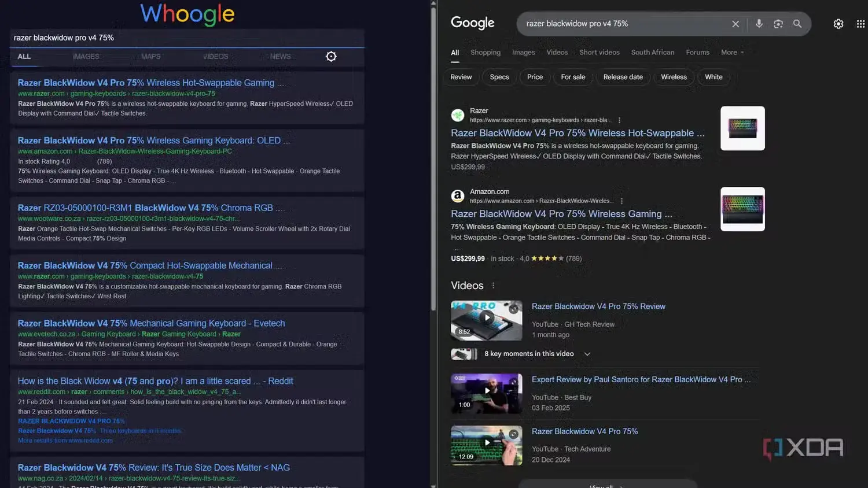Expand the More search filters dropdown

[x=732, y=53]
